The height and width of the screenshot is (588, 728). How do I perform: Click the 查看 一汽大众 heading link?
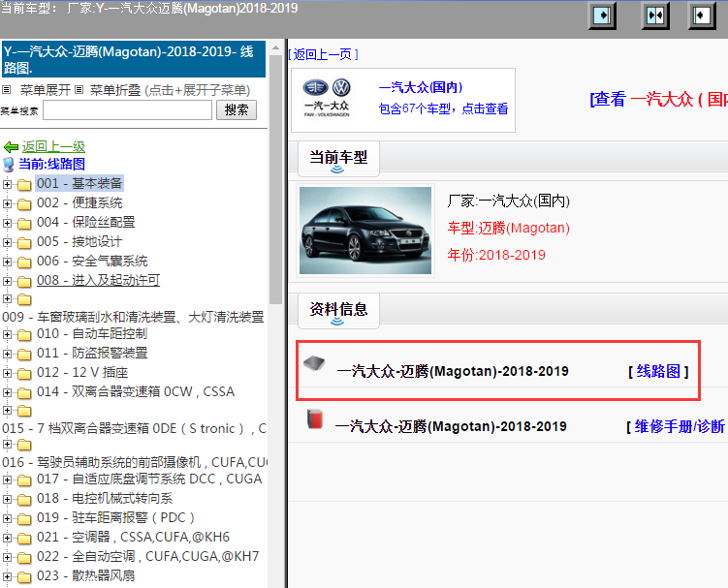pyautogui.click(x=659, y=100)
